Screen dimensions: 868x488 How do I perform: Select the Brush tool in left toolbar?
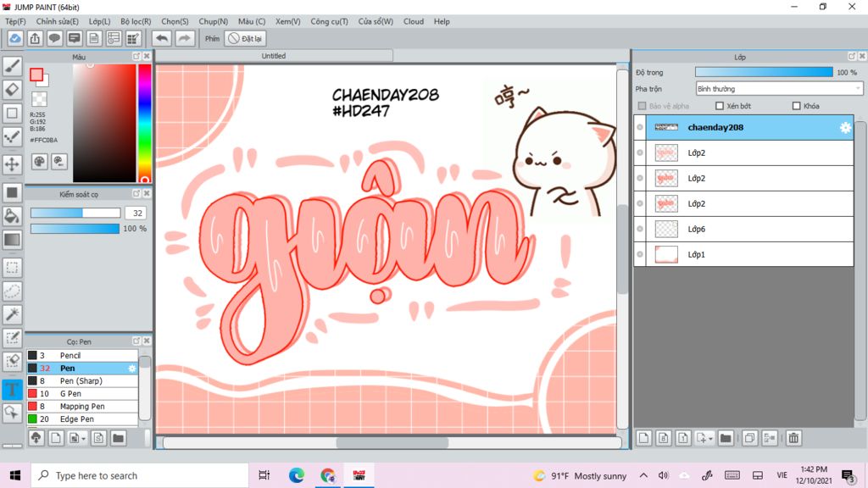[12, 66]
